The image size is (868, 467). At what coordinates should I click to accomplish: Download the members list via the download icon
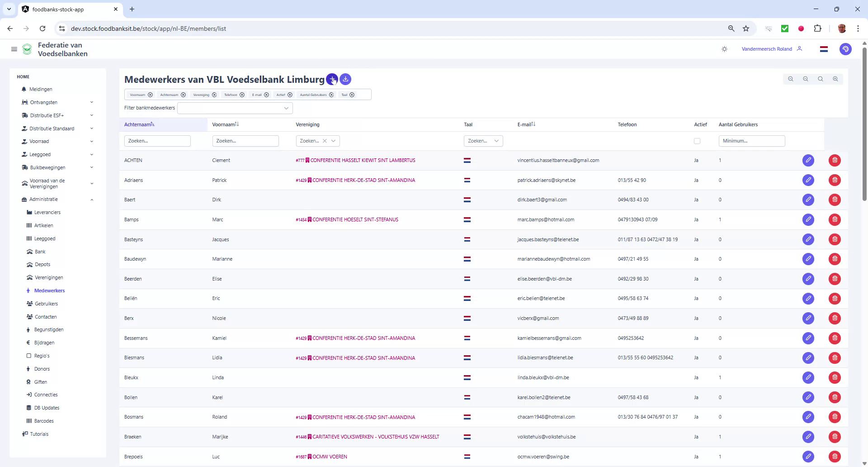[345, 79]
